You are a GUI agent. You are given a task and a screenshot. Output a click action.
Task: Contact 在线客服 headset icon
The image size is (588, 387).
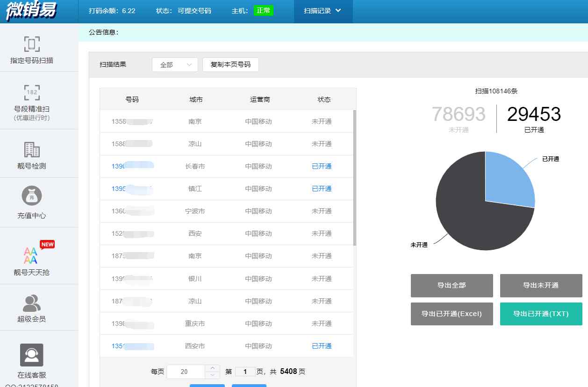[x=32, y=355]
